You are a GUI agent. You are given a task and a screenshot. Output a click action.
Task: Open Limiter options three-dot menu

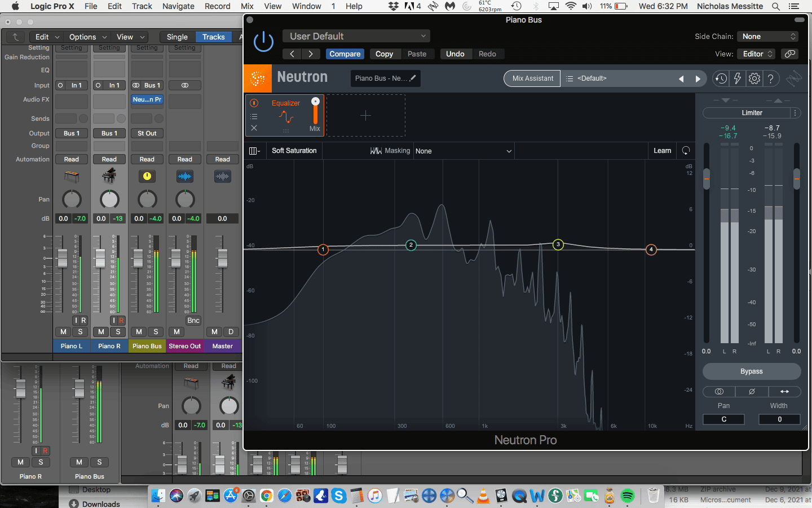[795, 113]
